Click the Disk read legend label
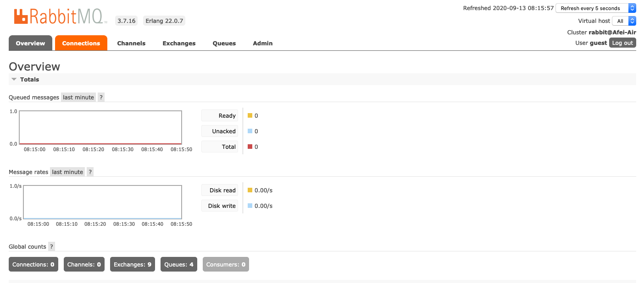644x283 pixels. point(220,190)
